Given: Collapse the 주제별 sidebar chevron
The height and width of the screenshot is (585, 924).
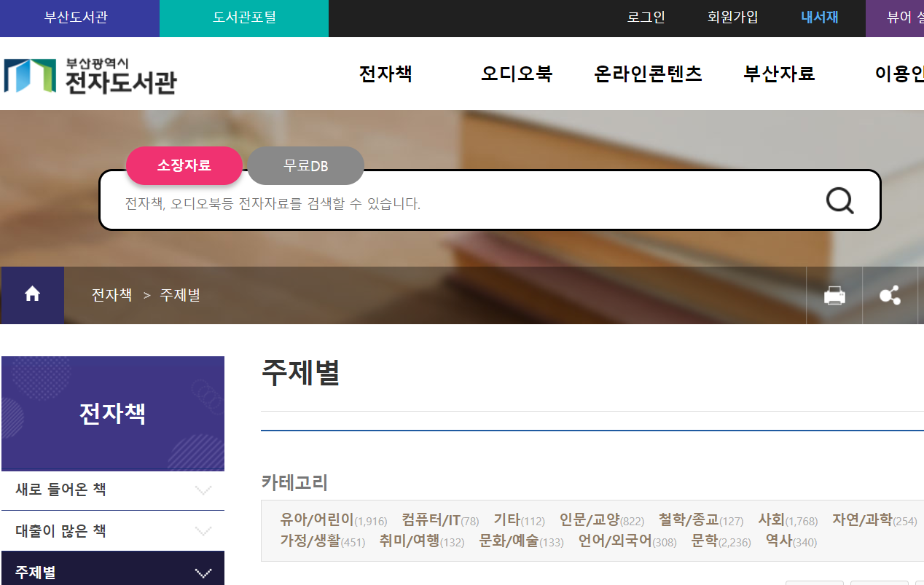Looking at the screenshot, I should tap(203, 573).
